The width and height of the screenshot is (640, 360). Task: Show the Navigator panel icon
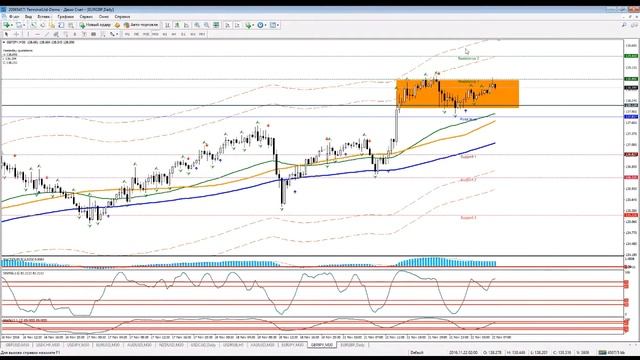pyautogui.click(x=52, y=25)
